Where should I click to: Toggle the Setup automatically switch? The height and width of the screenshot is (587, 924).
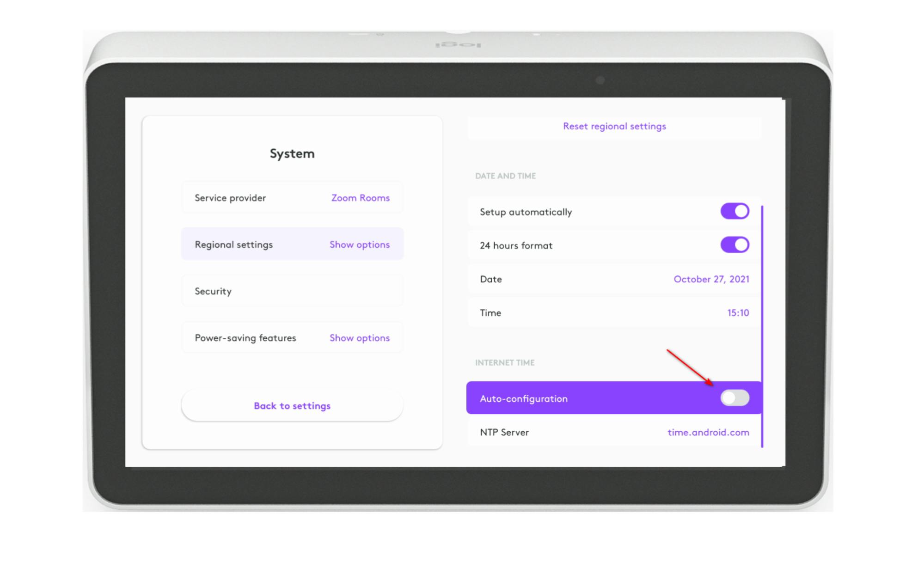[734, 211]
